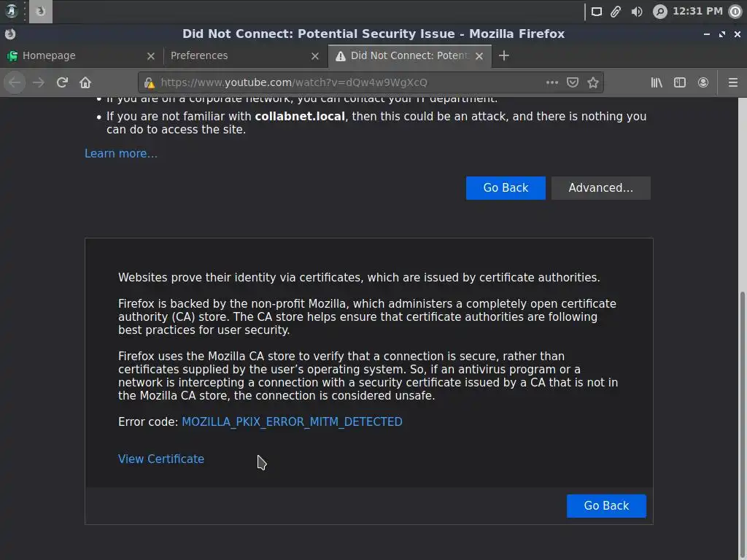Open the View Certificate link
This screenshot has height=560, width=747.
161,459
